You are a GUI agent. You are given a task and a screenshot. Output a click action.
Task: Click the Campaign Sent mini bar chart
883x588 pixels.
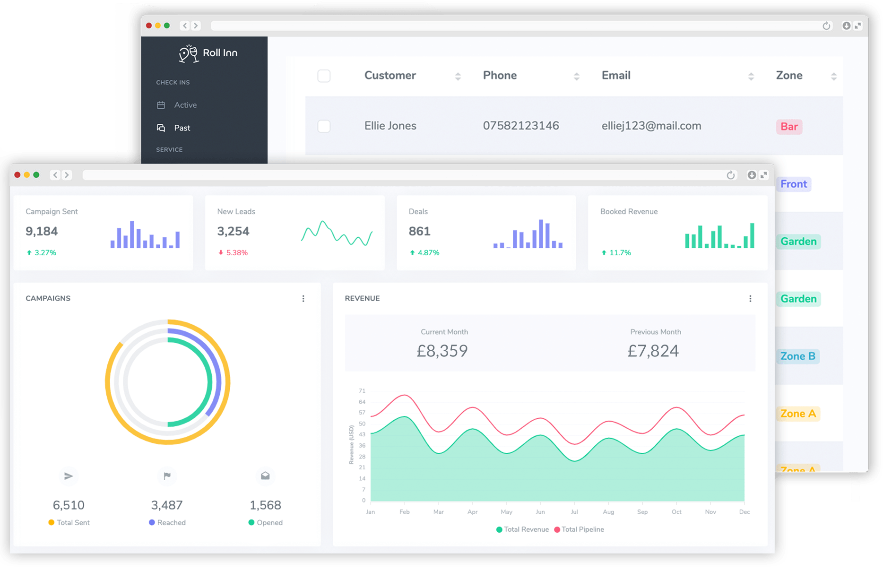(x=145, y=234)
